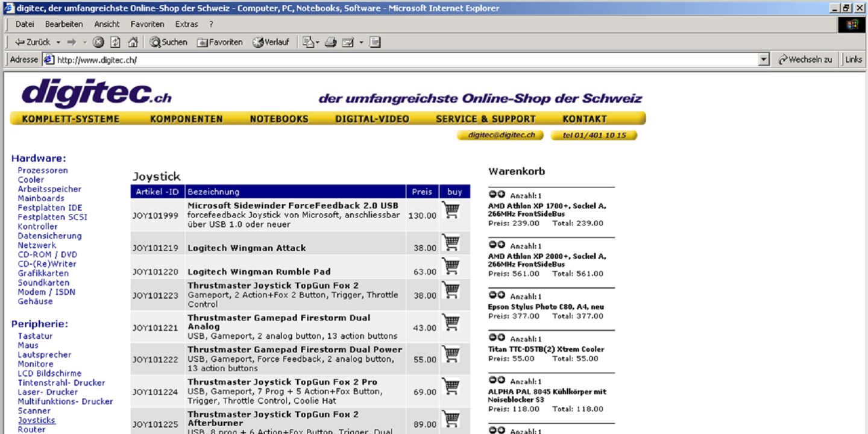Increase quantity of AMD Athlon XP 2000+

(501, 245)
